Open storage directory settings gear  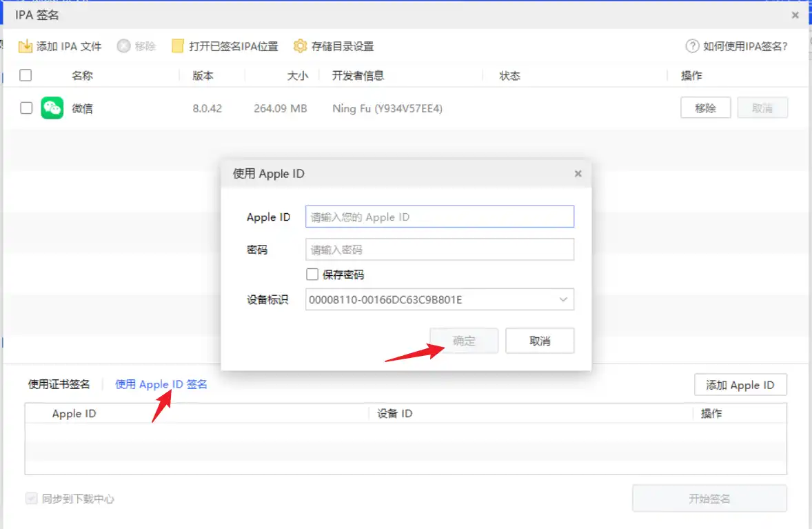[300, 46]
